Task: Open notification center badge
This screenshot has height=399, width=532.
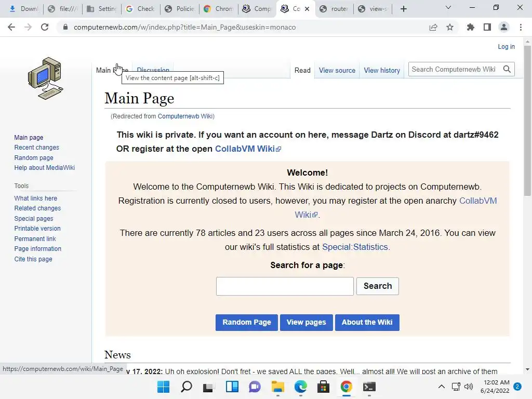Action: pyautogui.click(x=517, y=387)
